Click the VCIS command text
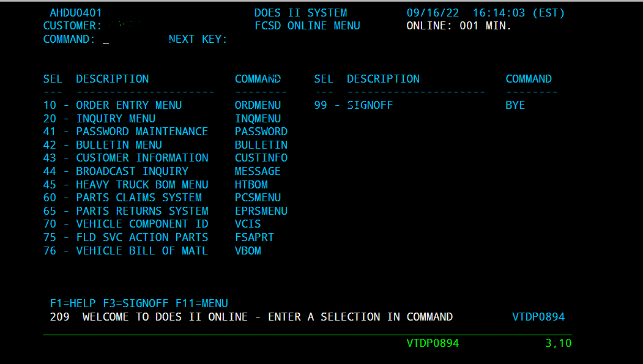The image size is (643, 364). point(248,224)
